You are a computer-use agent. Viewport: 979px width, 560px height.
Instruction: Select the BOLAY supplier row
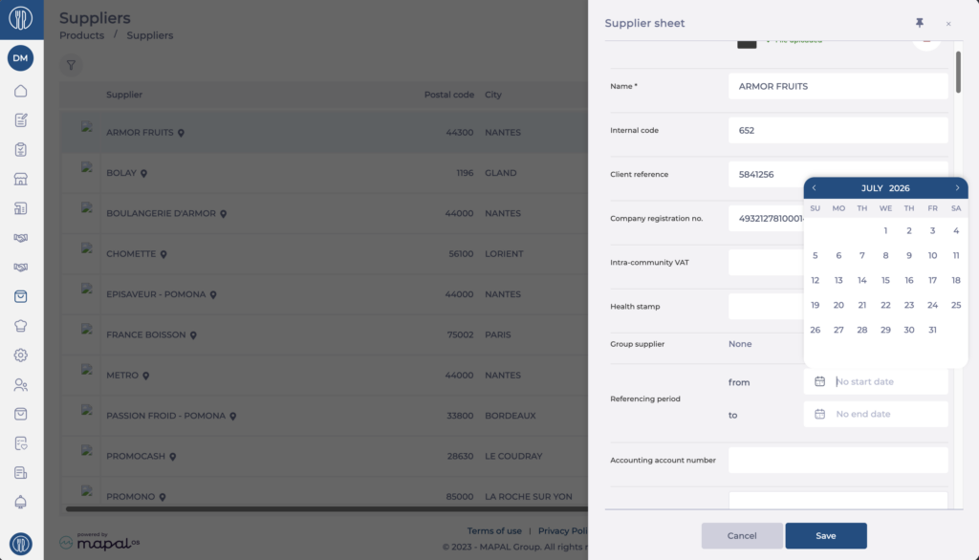tap(323, 173)
